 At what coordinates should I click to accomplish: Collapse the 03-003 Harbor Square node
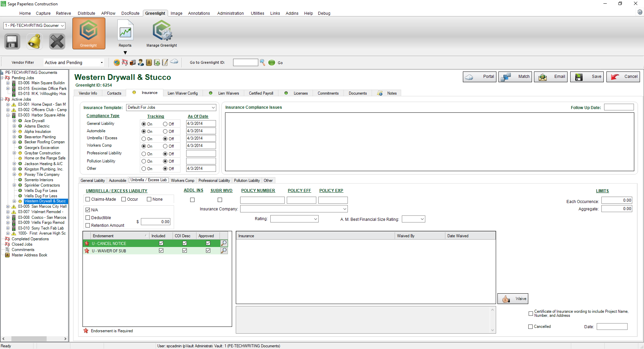(x=8, y=115)
